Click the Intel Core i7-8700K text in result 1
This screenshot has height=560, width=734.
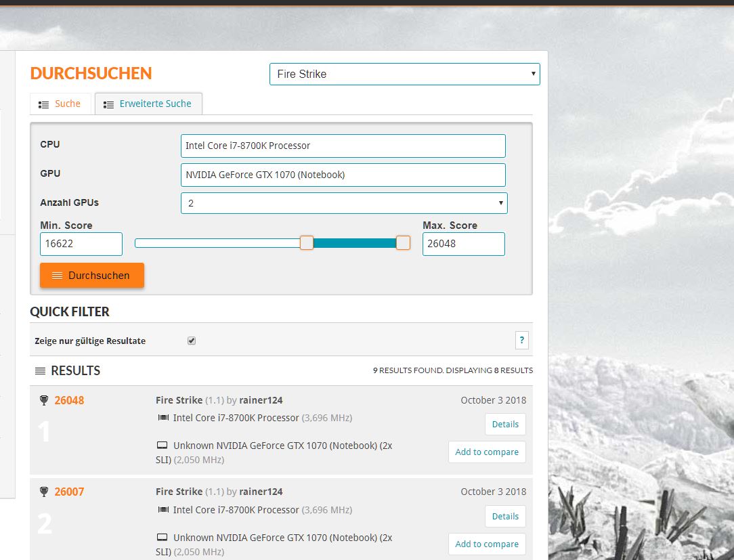[x=236, y=418]
